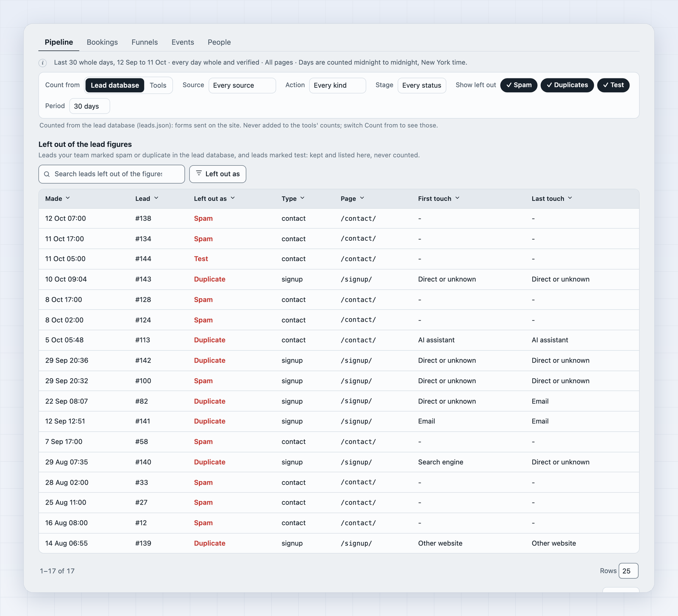Click the Duplicate label on lead #143
Viewport: 678px width, 616px height.
(210, 279)
